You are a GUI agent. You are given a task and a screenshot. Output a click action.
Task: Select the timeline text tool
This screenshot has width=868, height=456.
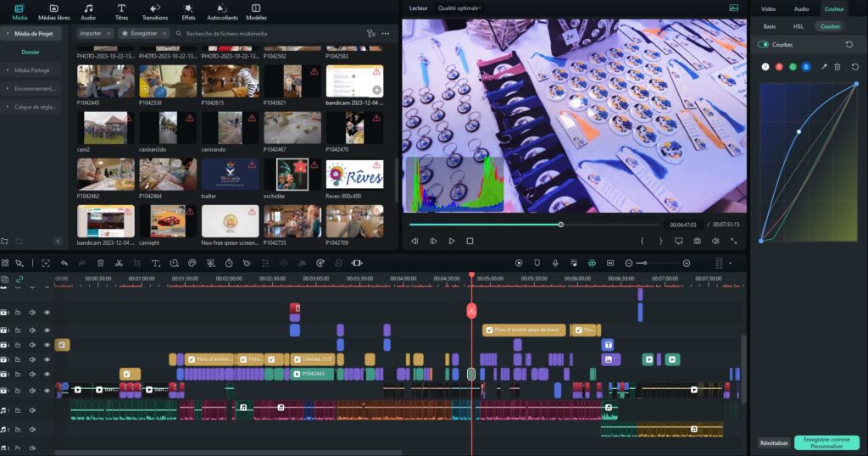tap(156, 264)
